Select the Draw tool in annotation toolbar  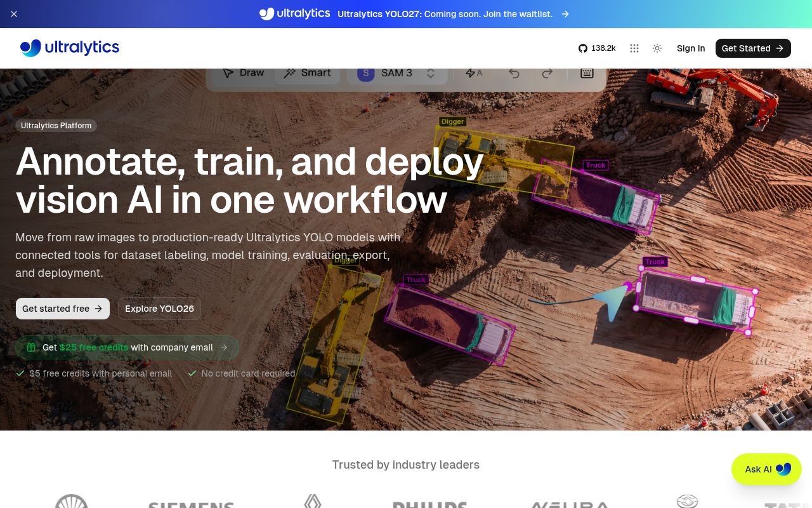coord(244,73)
